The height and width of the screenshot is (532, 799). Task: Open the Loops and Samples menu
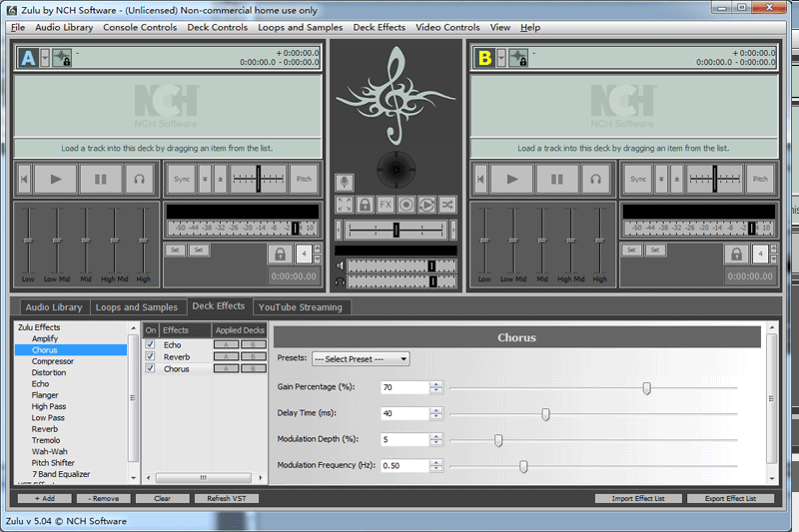point(301,28)
